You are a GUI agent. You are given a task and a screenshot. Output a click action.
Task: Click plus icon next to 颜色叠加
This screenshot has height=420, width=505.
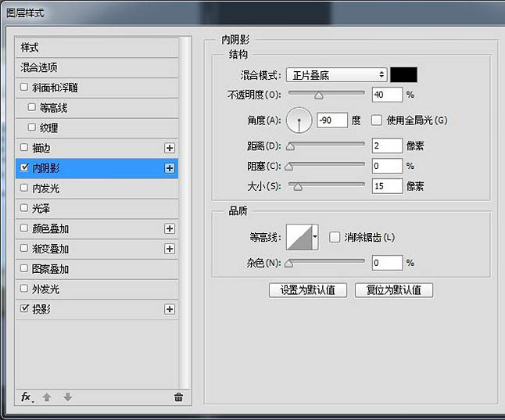point(169,229)
